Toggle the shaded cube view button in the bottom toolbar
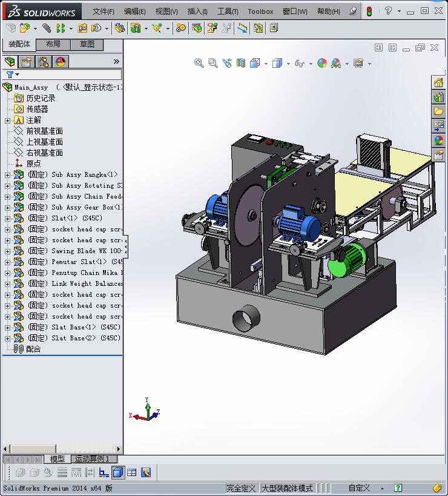448x496 pixels. coord(118,472)
